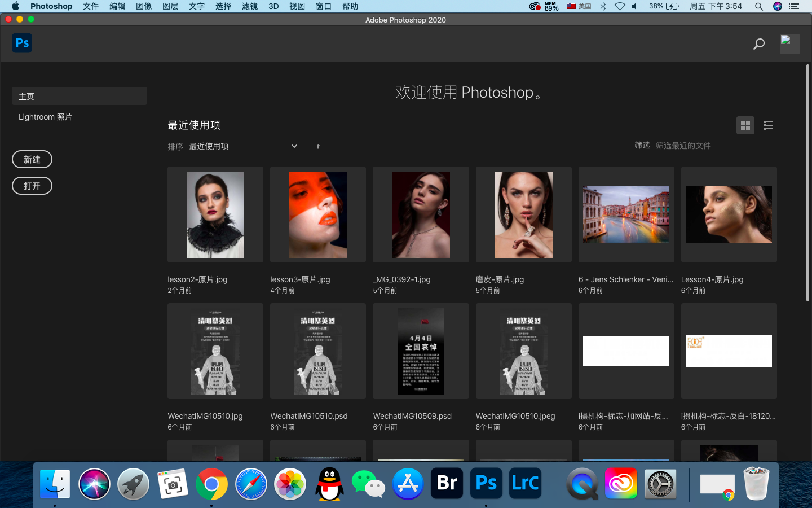Viewport: 812px width, 508px height.
Task: Open the 文字 menu
Action: (197, 6)
